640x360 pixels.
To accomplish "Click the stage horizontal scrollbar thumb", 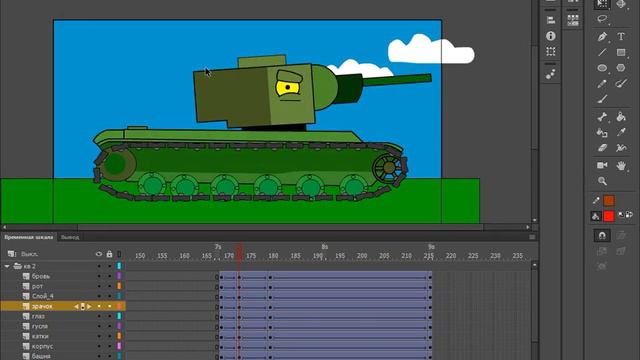I will point(280,227).
